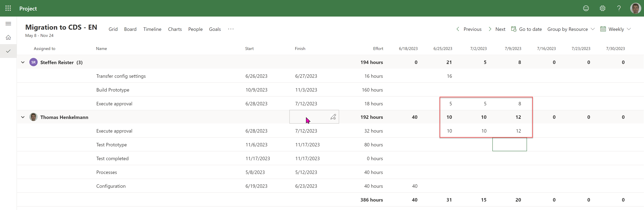Screen dimensions: 644x210
Task: Click your profile avatar picture
Action: point(635,8)
